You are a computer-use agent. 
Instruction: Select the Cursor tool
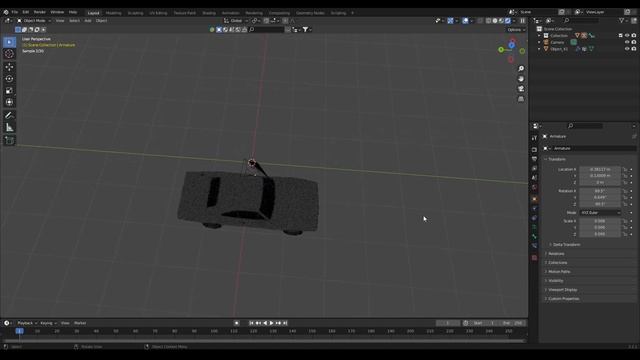[9, 54]
